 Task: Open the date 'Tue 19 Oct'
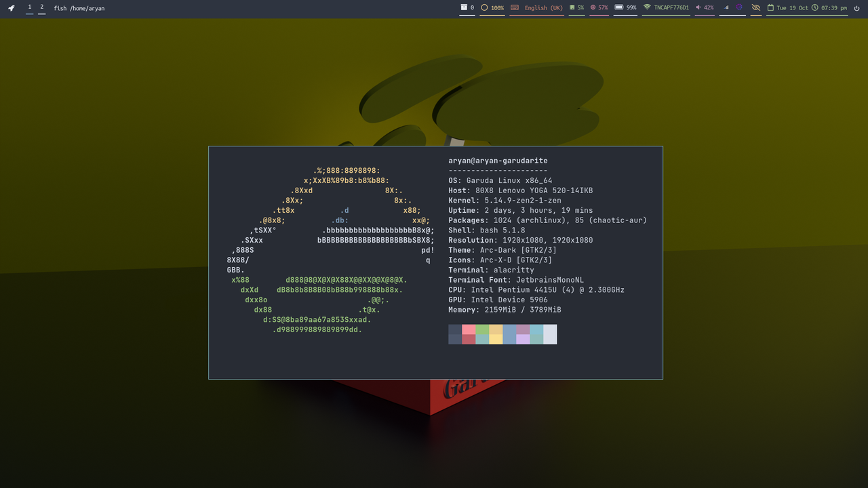click(x=792, y=8)
